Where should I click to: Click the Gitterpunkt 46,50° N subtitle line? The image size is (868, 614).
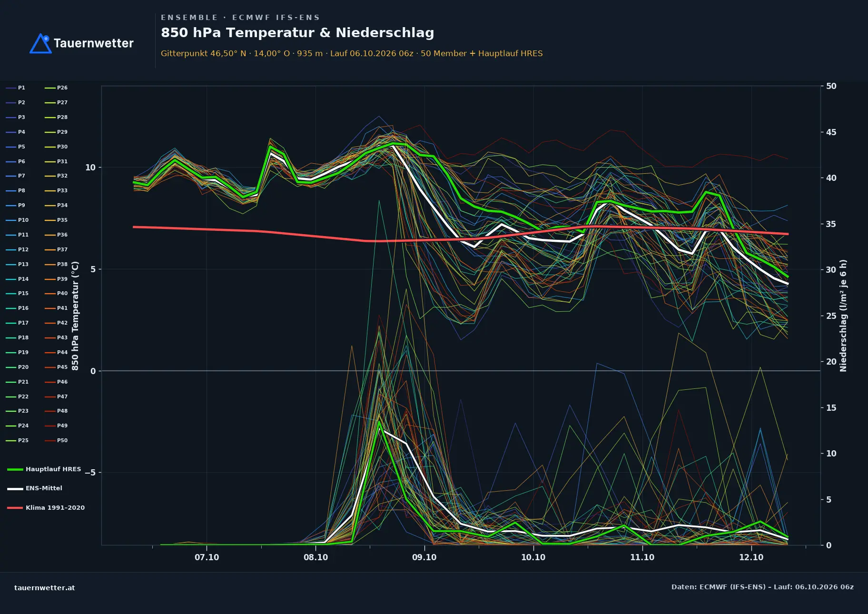tap(352, 53)
